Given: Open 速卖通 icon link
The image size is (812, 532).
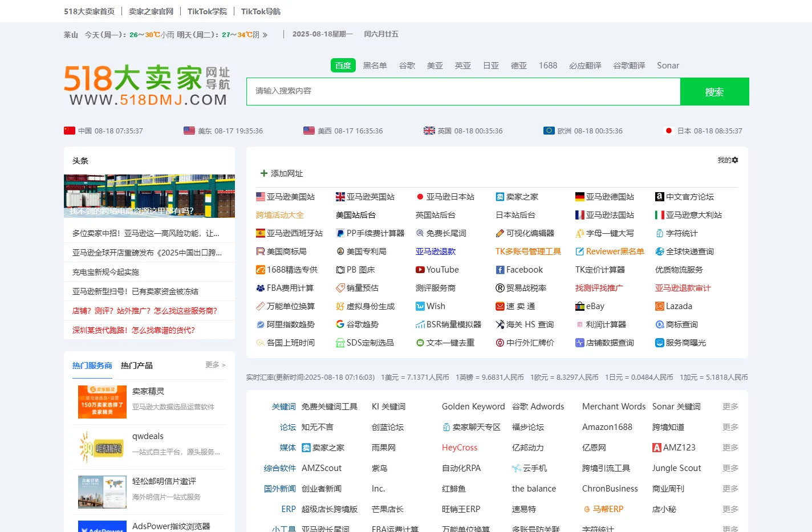Looking at the screenshot, I should coord(515,306).
